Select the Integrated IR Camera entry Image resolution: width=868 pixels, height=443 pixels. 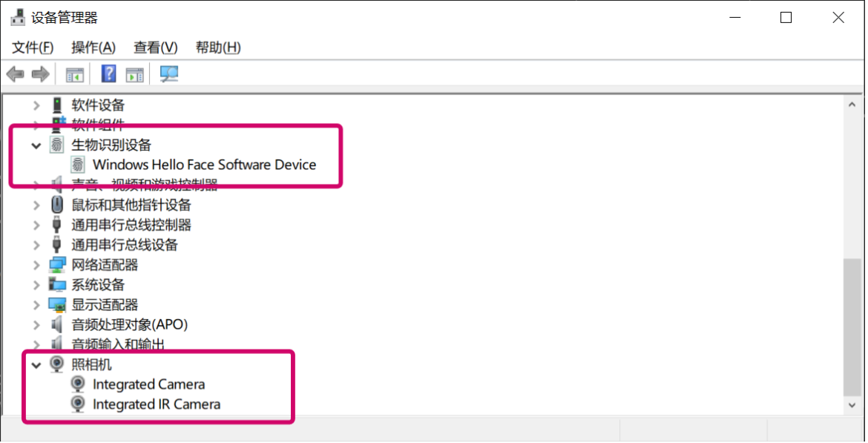(156, 404)
